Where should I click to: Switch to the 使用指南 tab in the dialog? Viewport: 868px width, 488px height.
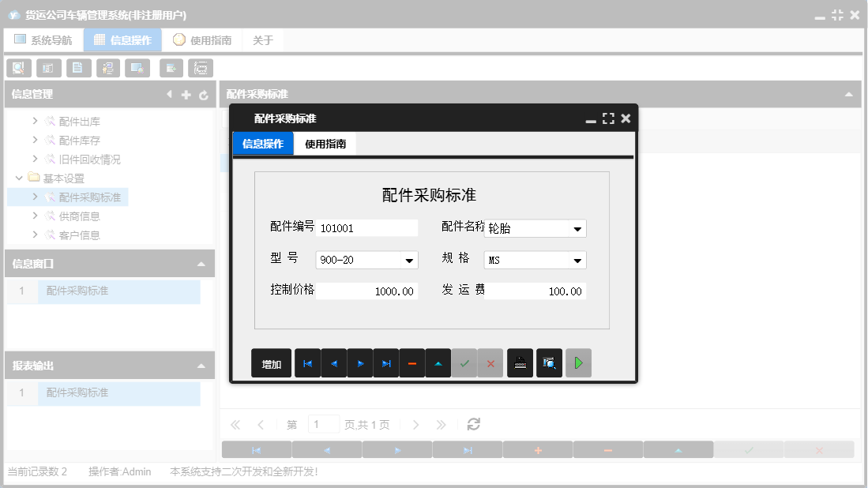pyautogui.click(x=324, y=145)
